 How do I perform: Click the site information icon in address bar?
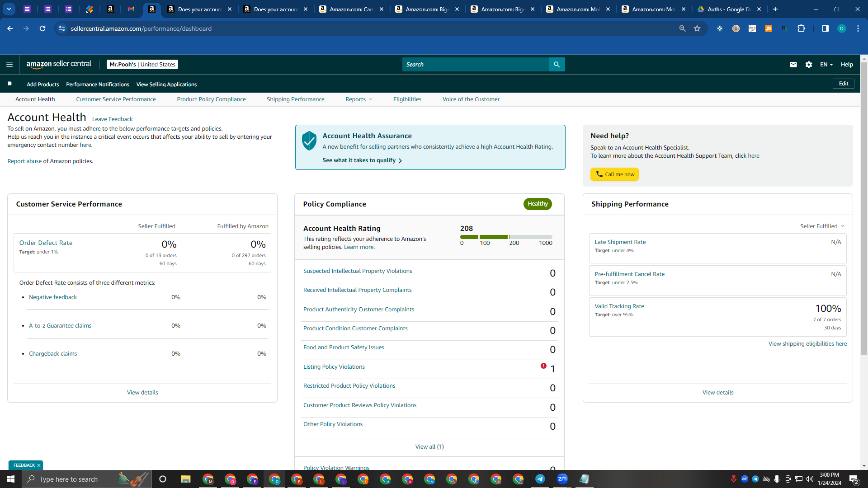tap(62, 28)
